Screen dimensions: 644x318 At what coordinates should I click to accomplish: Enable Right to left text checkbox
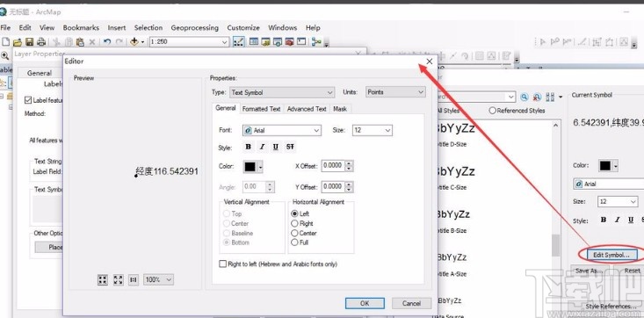pos(222,264)
